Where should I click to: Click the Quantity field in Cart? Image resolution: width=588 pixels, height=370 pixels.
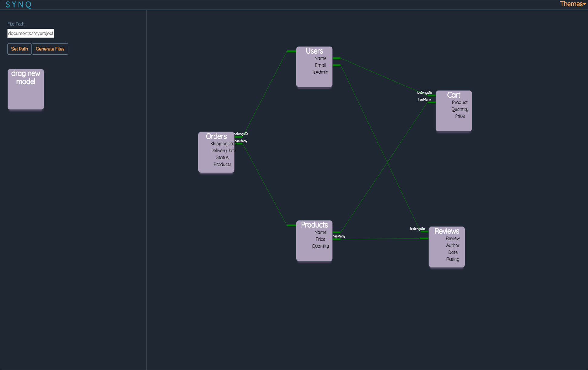point(459,109)
